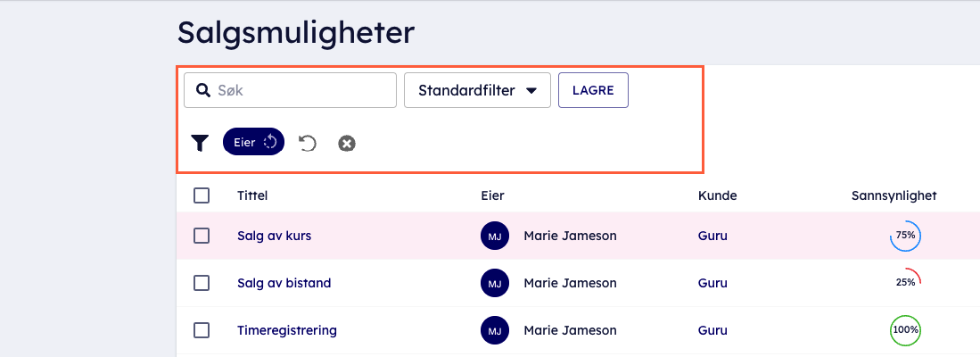Viewport: 980px width, 357px height.
Task: Click MJ avatar in Salg av bistand row
Action: point(495,283)
